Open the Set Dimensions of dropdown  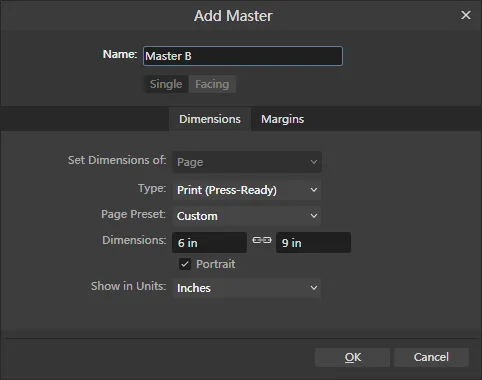click(x=247, y=162)
